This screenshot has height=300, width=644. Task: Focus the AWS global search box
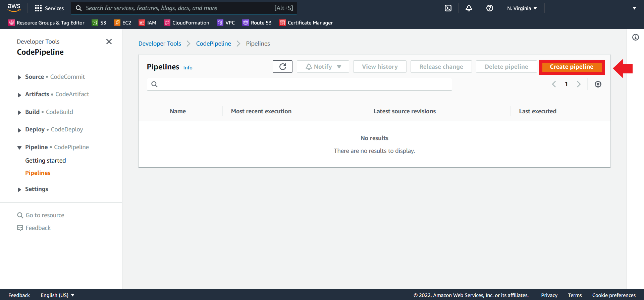(184, 8)
